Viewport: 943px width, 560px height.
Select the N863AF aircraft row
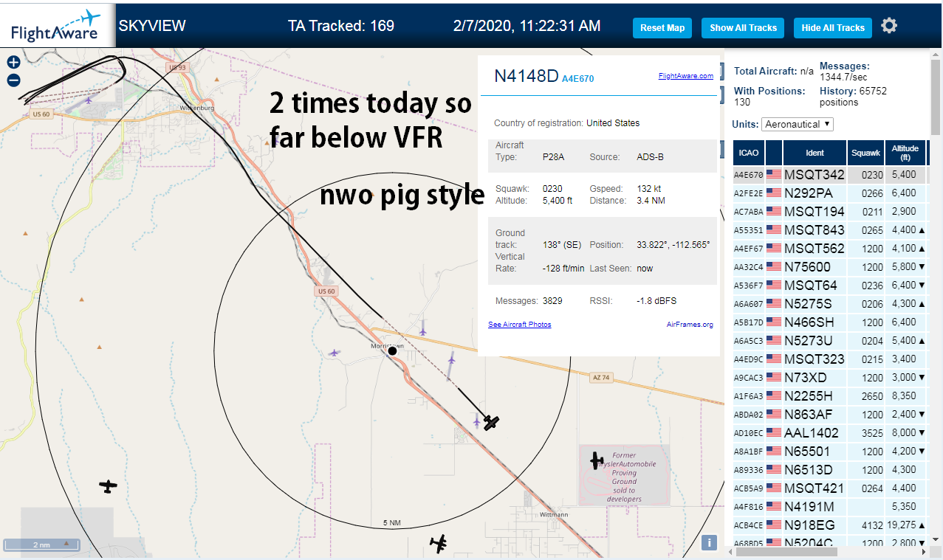[x=829, y=415]
